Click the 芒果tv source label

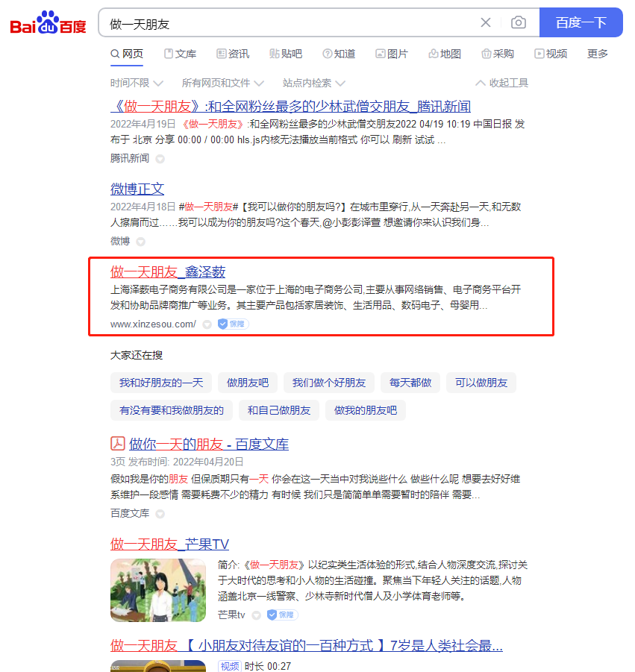point(231,615)
